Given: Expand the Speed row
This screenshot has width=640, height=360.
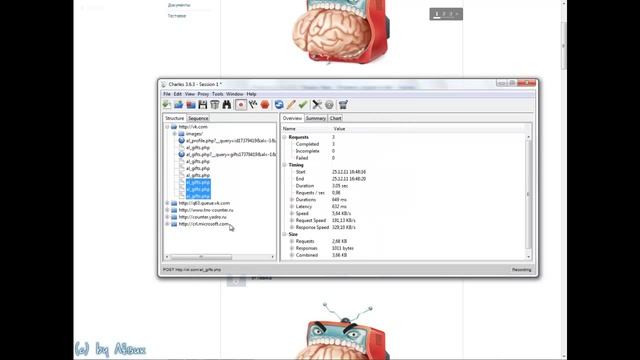Looking at the screenshot, I should (292, 213).
